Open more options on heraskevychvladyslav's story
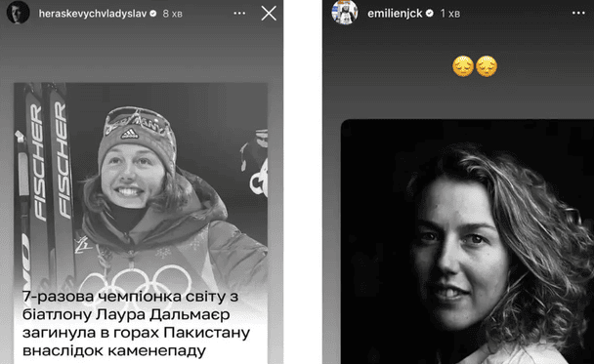Viewport: 594px width, 364px height. coord(239,14)
